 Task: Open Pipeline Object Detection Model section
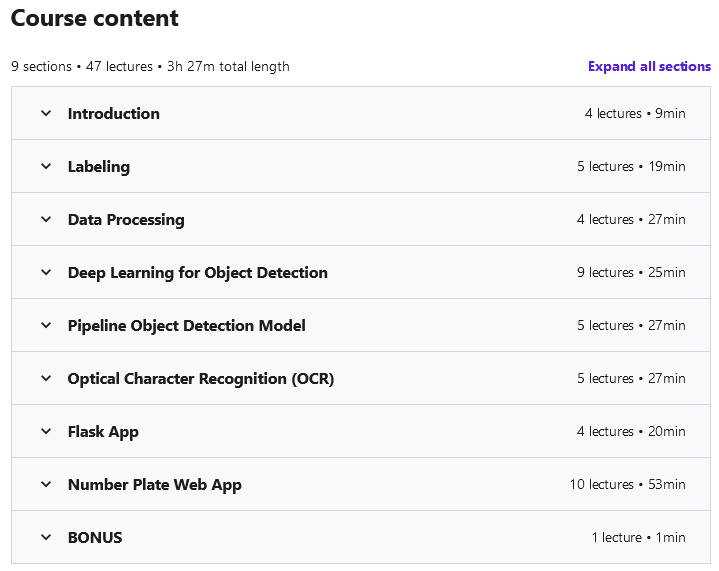pos(187,326)
